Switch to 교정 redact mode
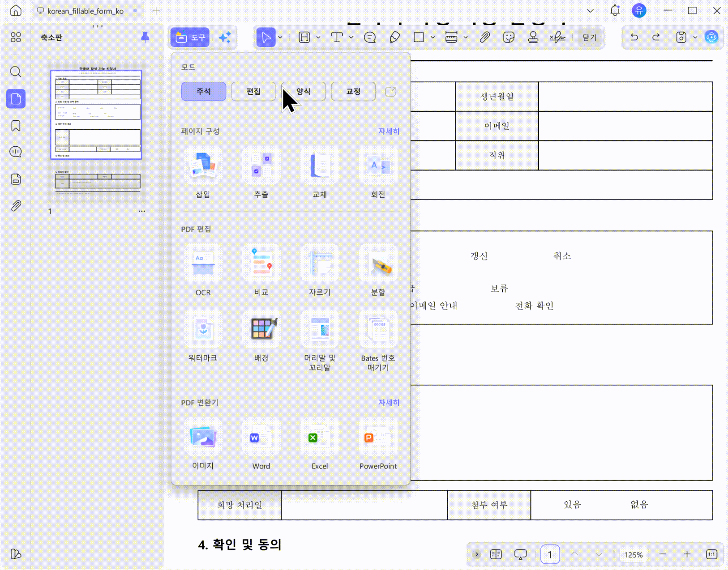This screenshot has height=570, width=728. point(353,91)
